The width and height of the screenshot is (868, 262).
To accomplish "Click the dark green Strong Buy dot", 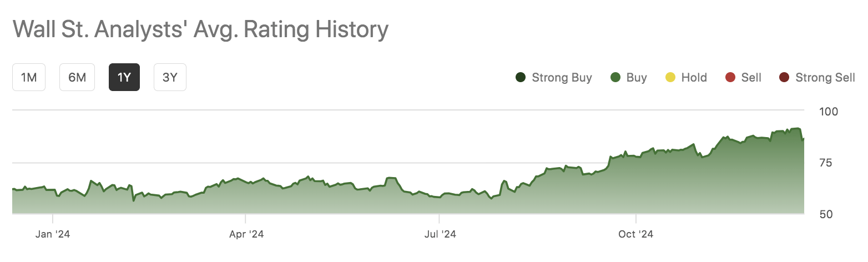I will click(x=521, y=78).
